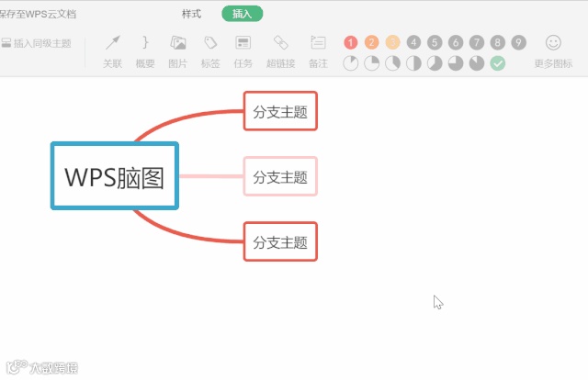
Task: Add a 概要 summary brace
Action: coord(145,51)
